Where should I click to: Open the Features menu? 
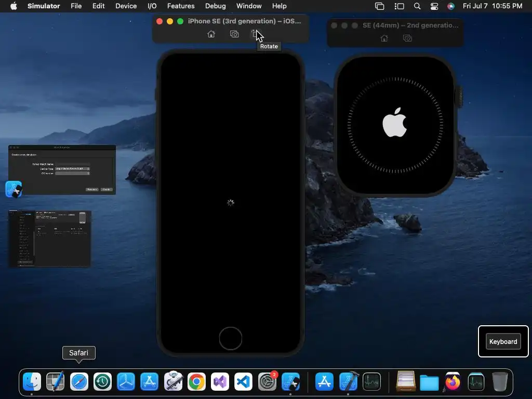(x=181, y=6)
